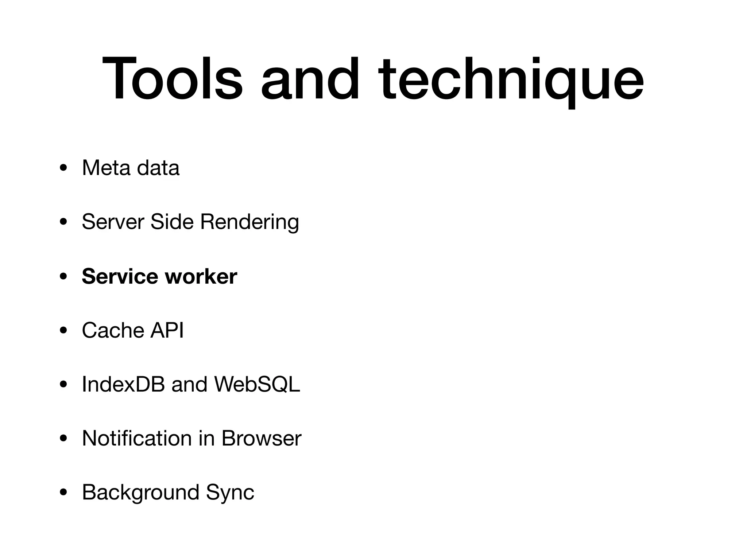Select the bold 'Service worker' item
The width and height of the screenshot is (747, 560).
[x=159, y=276]
